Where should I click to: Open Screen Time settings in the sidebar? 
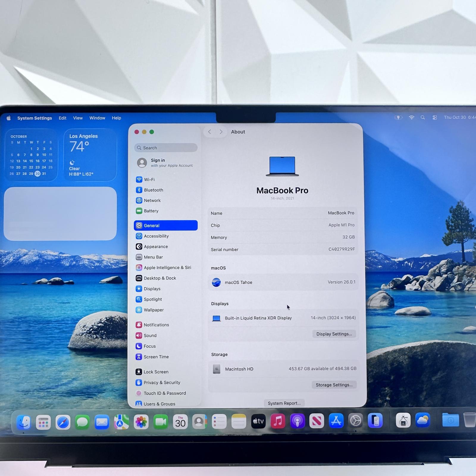coord(156,357)
